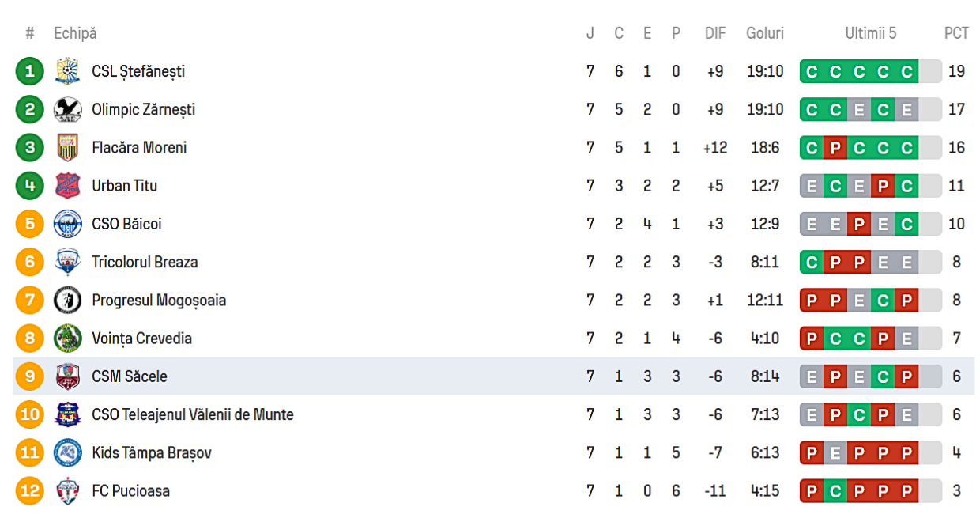Click the Progresul Mogoșoaia club crest

(67, 301)
